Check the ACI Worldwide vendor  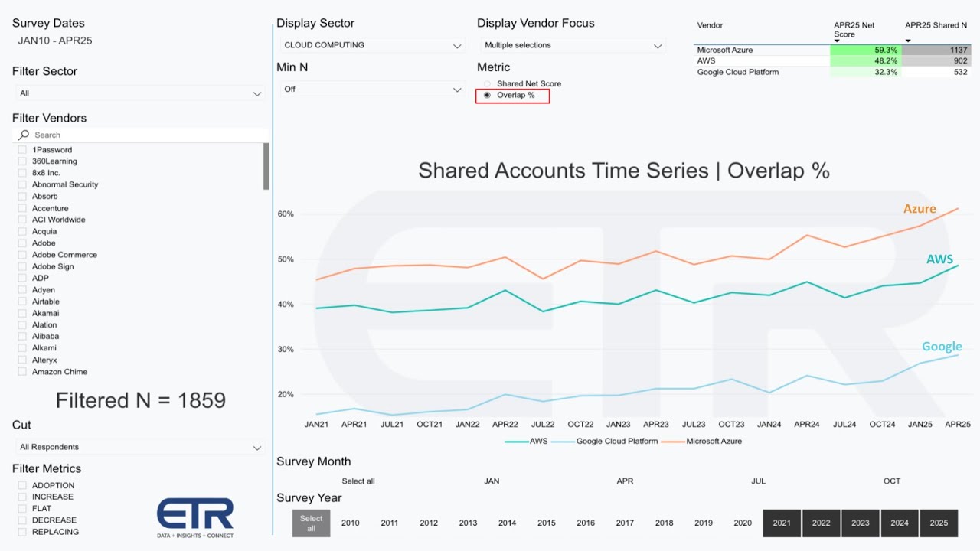pyautogui.click(x=23, y=220)
